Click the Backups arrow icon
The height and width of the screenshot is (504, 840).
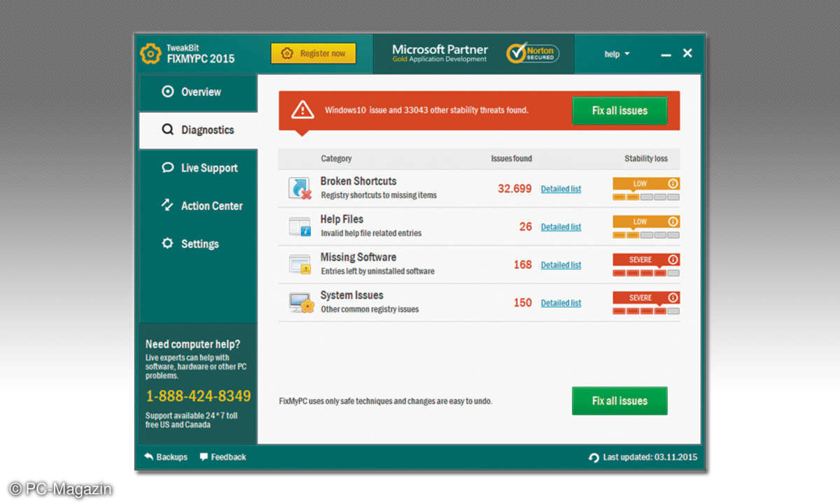pyautogui.click(x=148, y=456)
